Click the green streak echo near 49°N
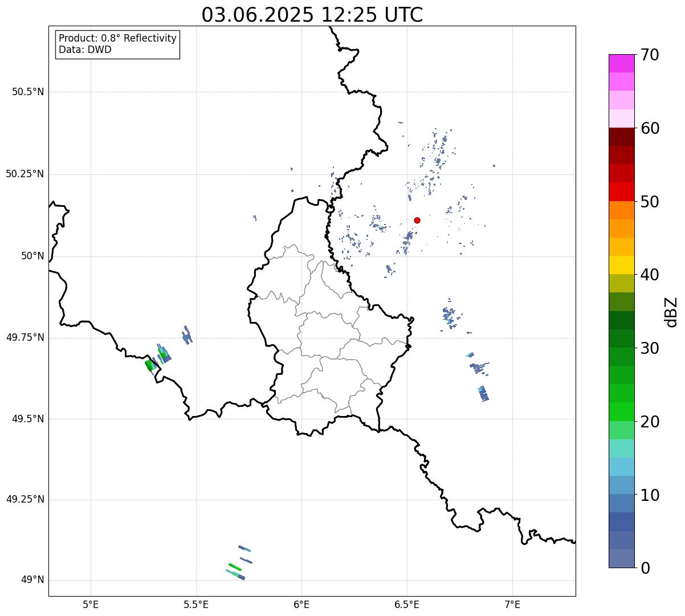Image resolution: width=685 pixels, height=616 pixels. (235, 567)
